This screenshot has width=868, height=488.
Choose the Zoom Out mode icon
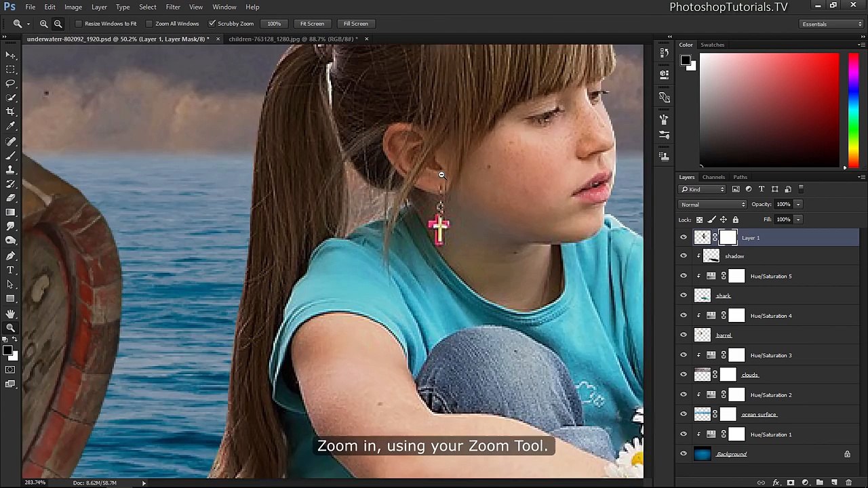[x=58, y=24]
